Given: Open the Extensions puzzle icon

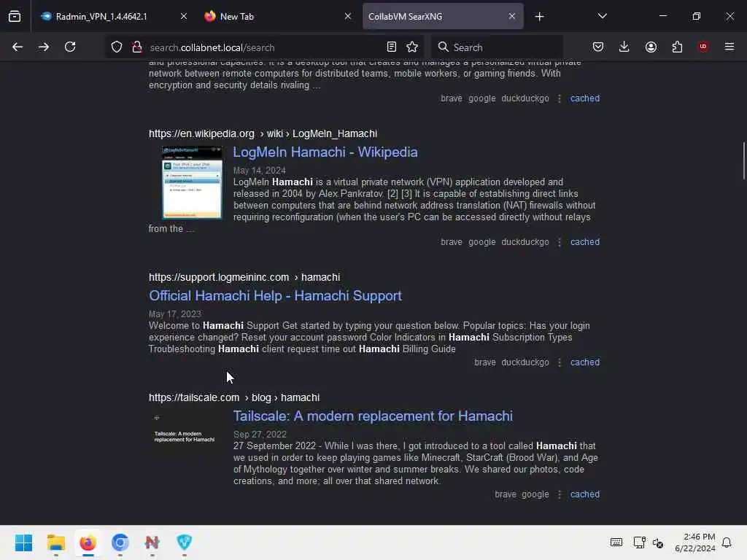Looking at the screenshot, I should (677, 47).
